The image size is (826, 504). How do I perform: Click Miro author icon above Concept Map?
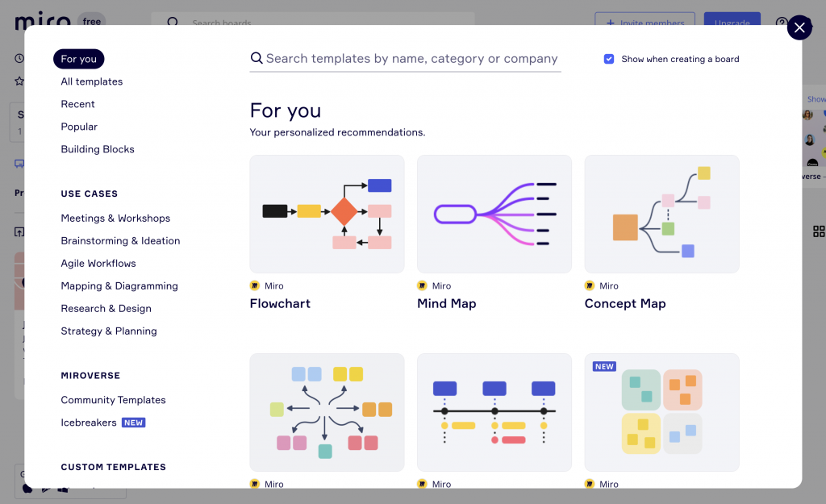(x=590, y=285)
